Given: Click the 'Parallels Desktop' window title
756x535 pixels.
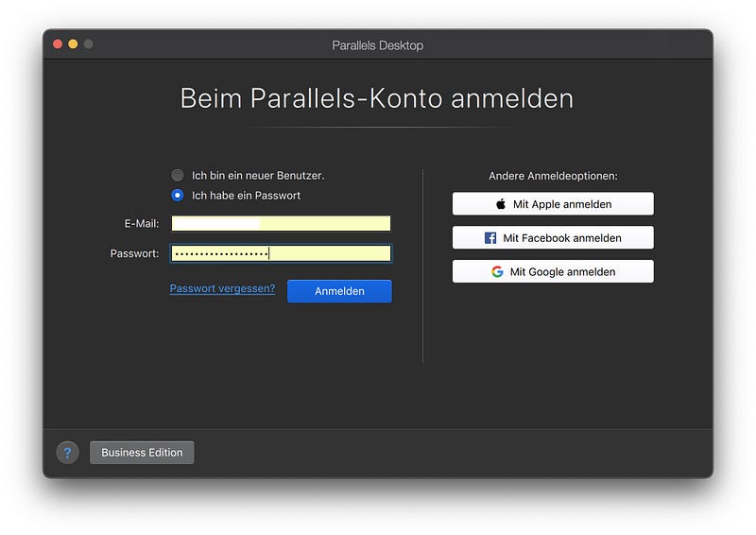Looking at the screenshot, I should (377, 45).
